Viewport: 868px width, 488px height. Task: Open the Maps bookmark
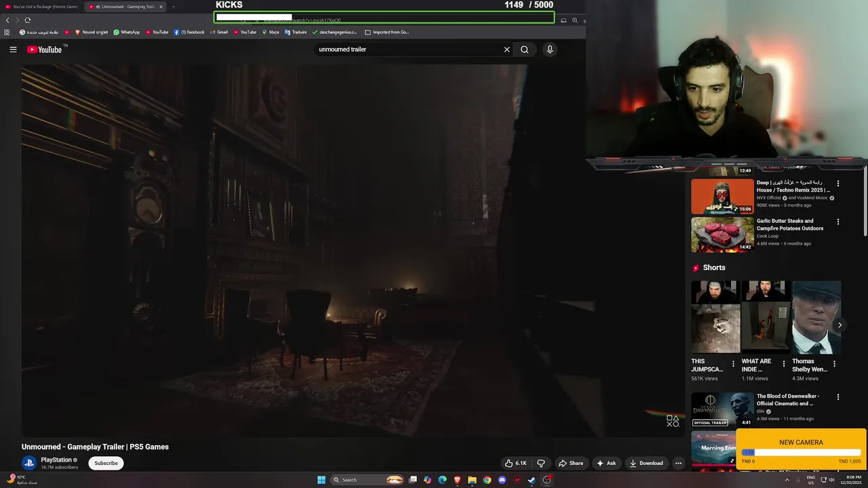click(271, 32)
